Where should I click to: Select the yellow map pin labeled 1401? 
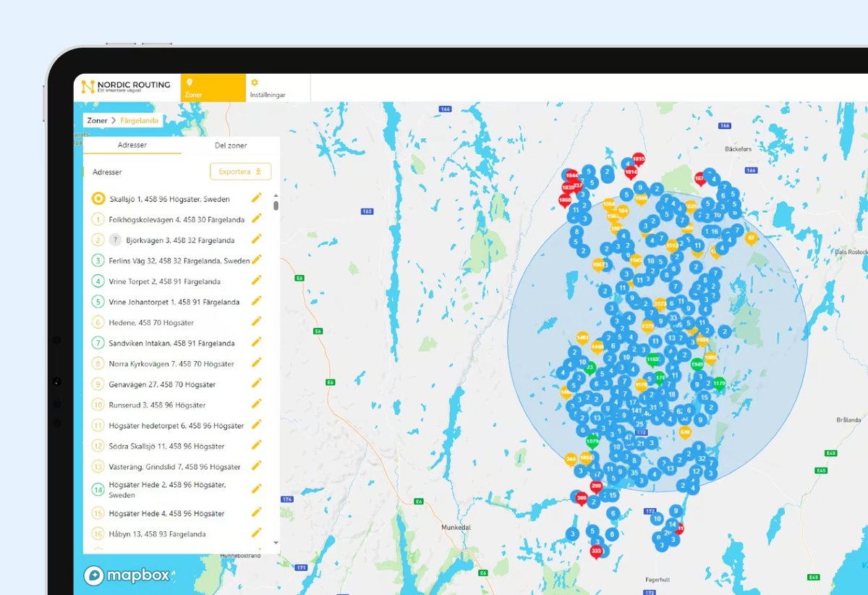pos(582,338)
